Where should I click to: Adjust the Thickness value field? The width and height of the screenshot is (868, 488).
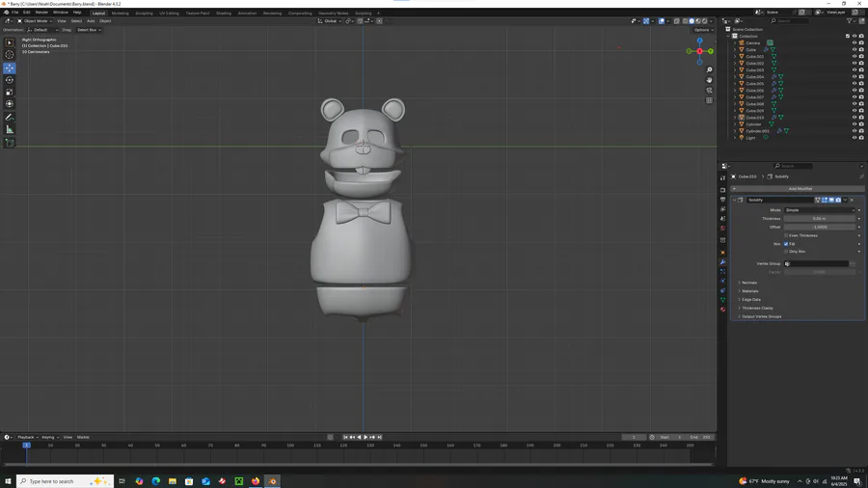pos(819,219)
